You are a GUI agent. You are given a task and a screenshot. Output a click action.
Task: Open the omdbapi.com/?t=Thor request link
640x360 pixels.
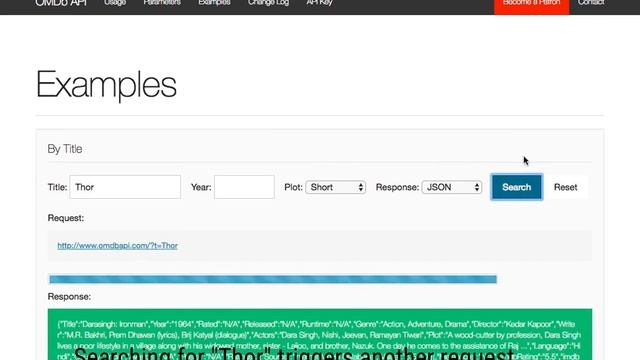click(x=118, y=245)
